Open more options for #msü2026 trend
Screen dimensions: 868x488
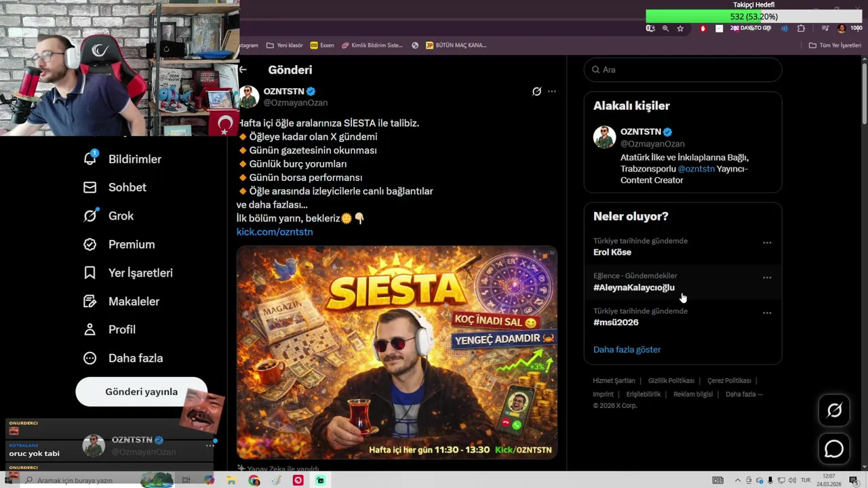pyautogui.click(x=767, y=313)
